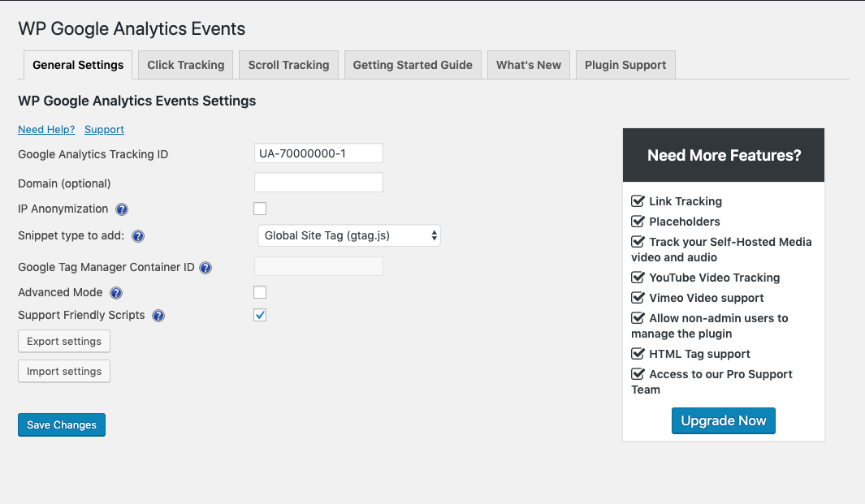Open the Snippet type dropdown
This screenshot has width=865, height=504.
coord(348,235)
